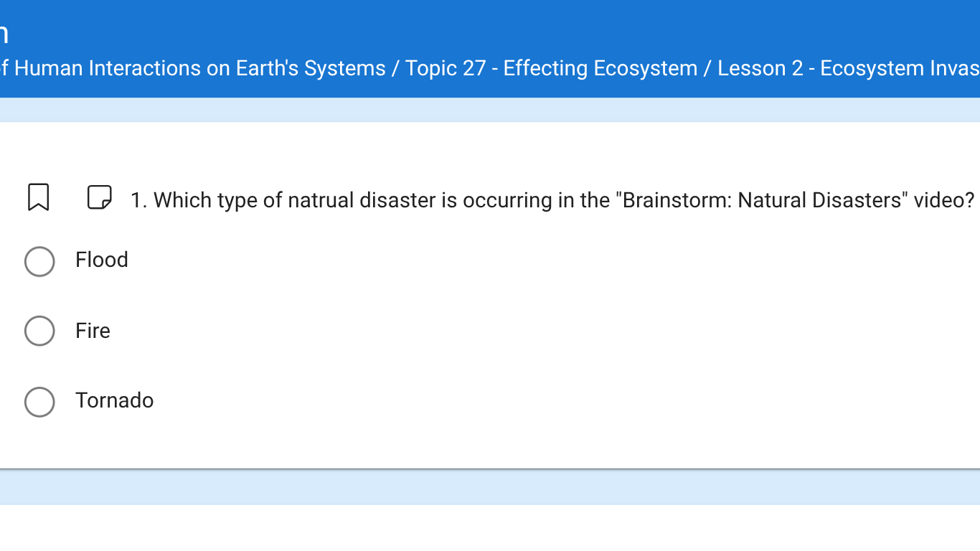Open the sticky note icon for question 1
The width and height of the screenshot is (980, 551).
(100, 197)
